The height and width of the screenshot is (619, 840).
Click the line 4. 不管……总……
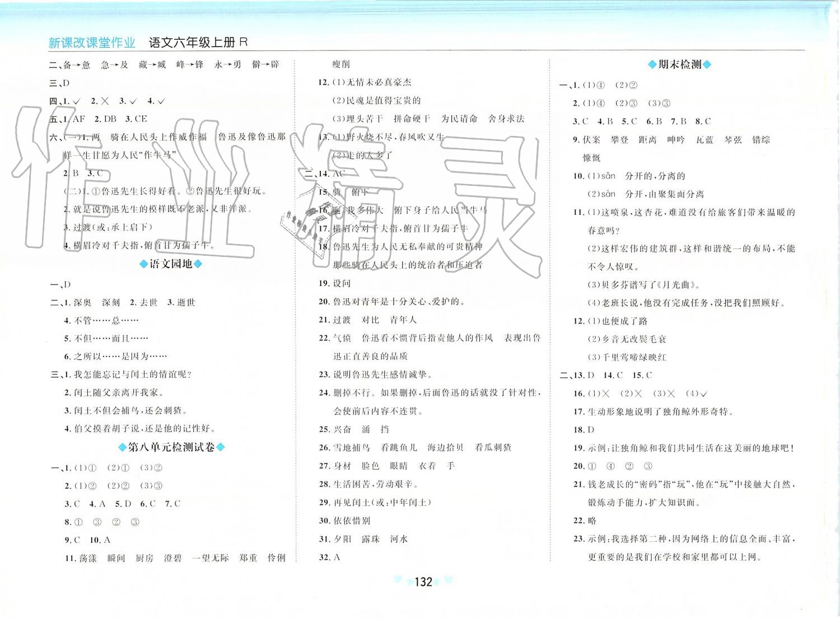coord(101,321)
